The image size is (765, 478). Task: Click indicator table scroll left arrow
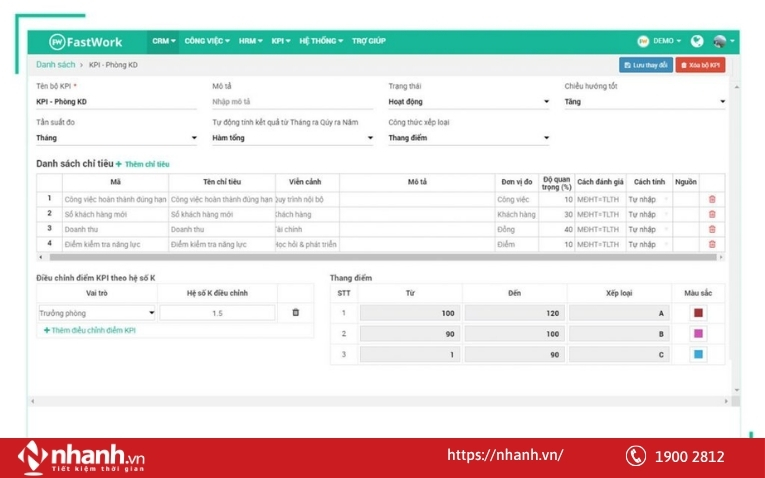[41, 257]
